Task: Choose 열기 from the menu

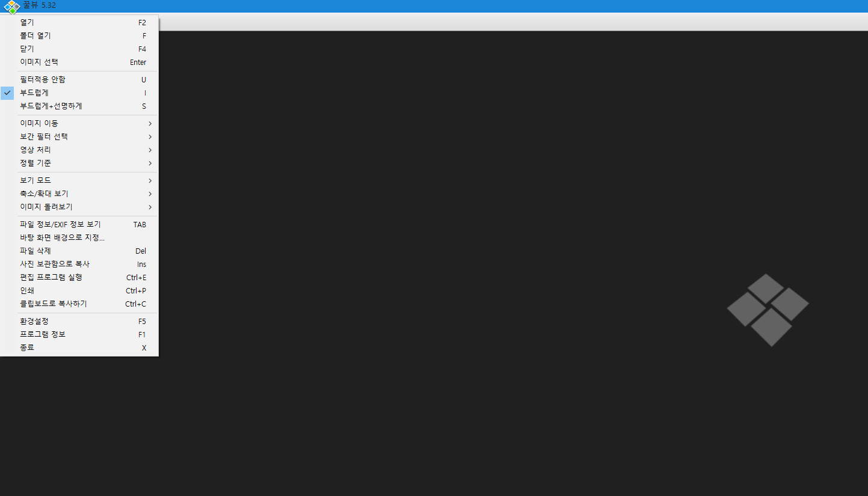Action: tap(79, 22)
